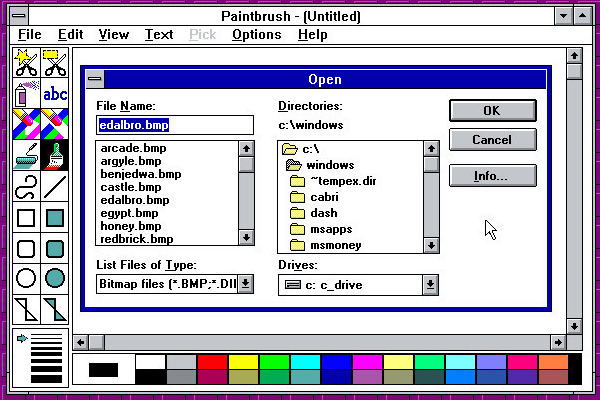
Task: Select the Airbrush spray can tool
Action: pyautogui.click(x=26, y=93)
